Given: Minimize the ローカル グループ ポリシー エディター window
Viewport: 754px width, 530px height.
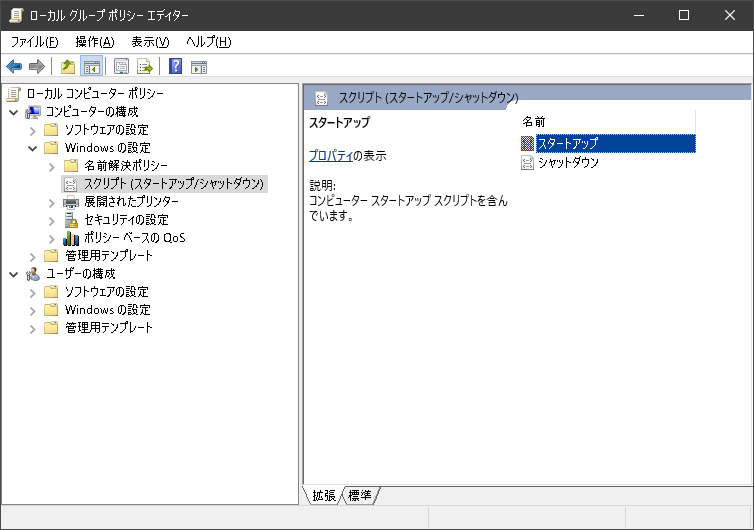Looking at the screenshot, I should [x=639, y=15].
